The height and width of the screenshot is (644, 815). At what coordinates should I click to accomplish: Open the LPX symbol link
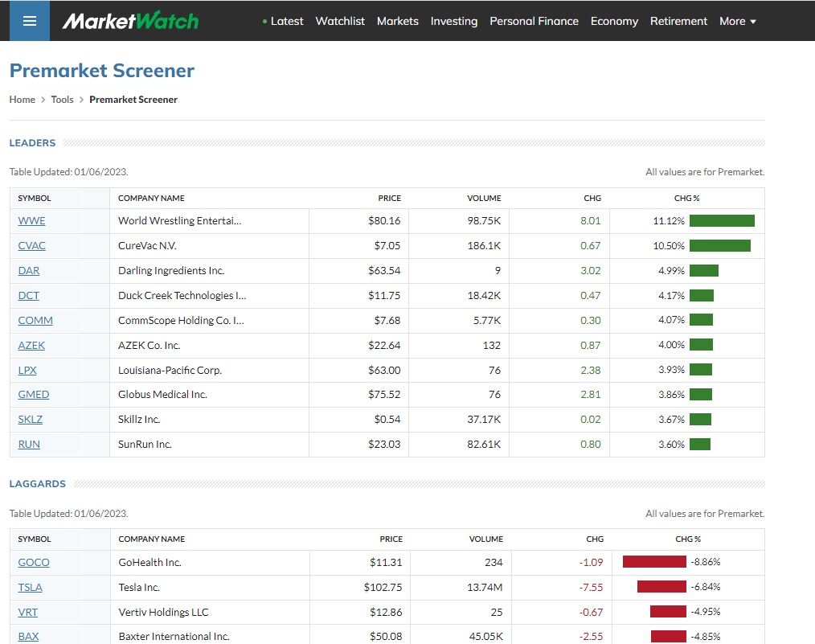tap(27, 370)
